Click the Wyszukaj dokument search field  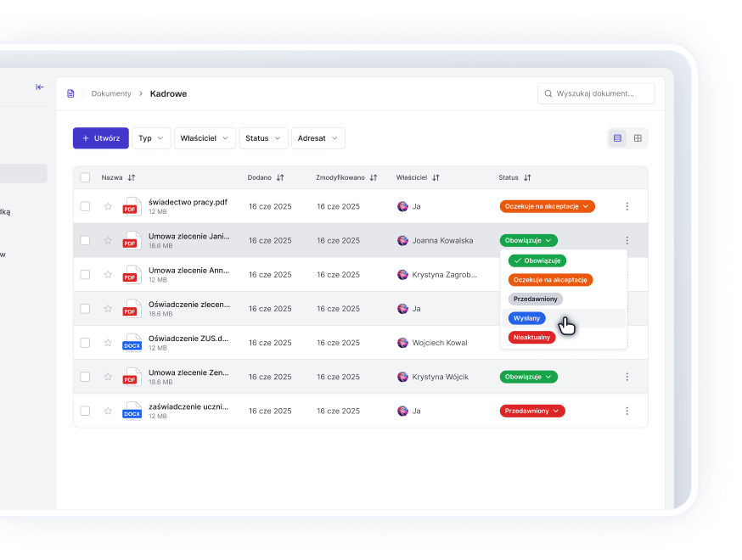[601, 93]
